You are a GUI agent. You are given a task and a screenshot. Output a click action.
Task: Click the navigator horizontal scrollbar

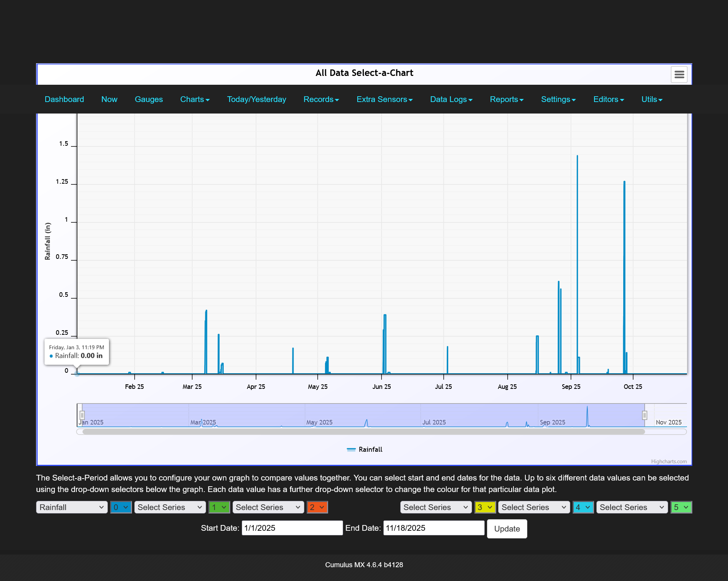pos(363,432)
